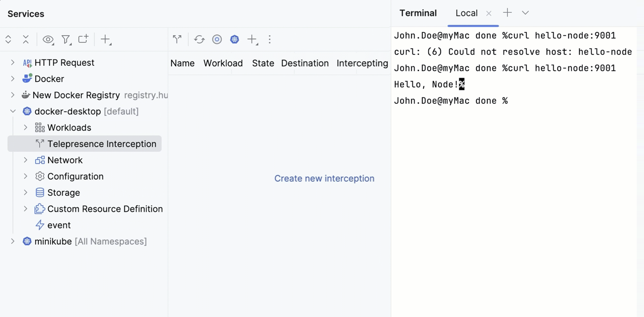Open the eye view options in Services toolbar

[x=48, y=39]
